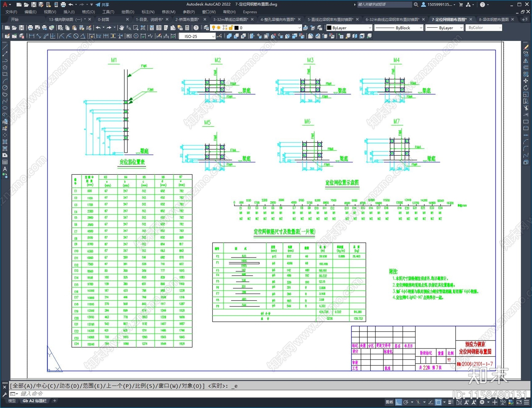Select the Multiline Text A tool

click(x=5, y=169)
